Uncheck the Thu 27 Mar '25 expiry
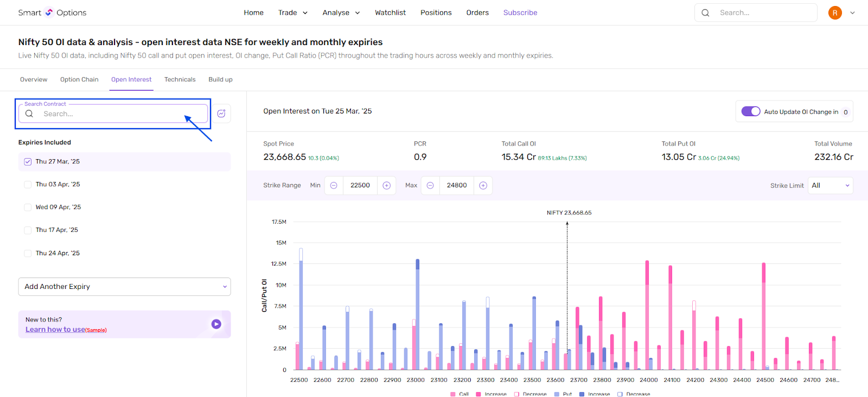The width and height of the screenshot is (868, 397). pos(28,162)
